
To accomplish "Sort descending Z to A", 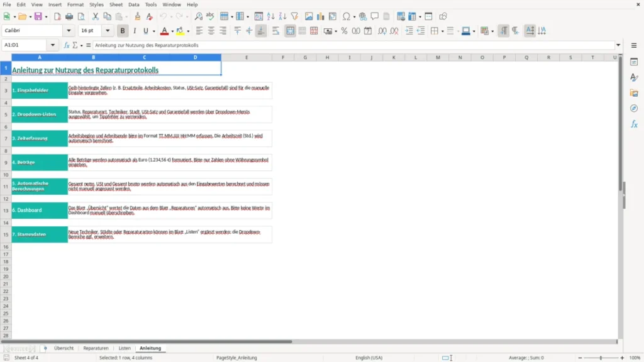I will click(282, 16).
